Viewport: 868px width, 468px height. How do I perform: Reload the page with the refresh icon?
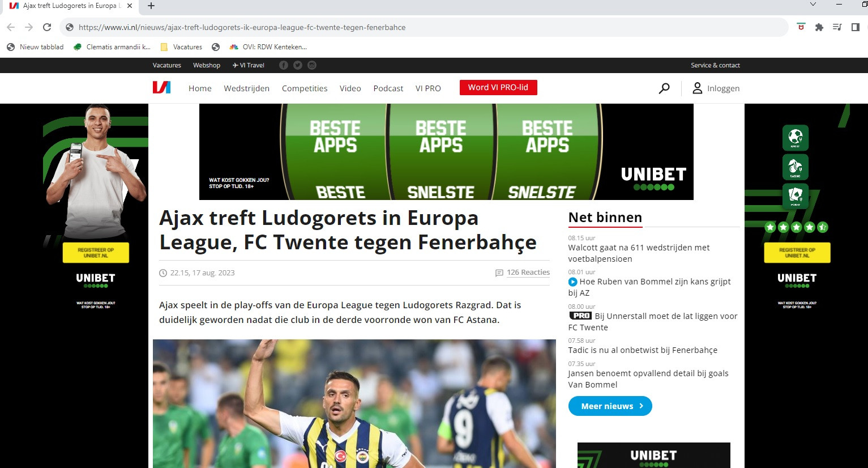47,27
